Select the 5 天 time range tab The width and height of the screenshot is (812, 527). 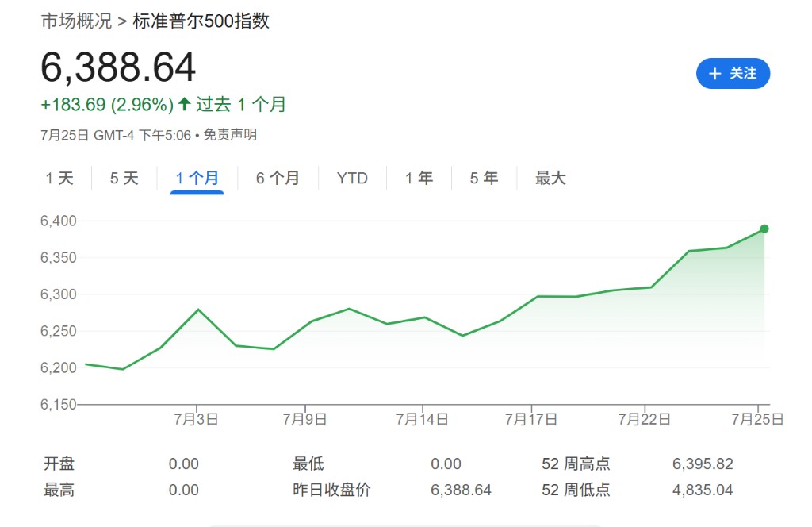click(124, 179)
